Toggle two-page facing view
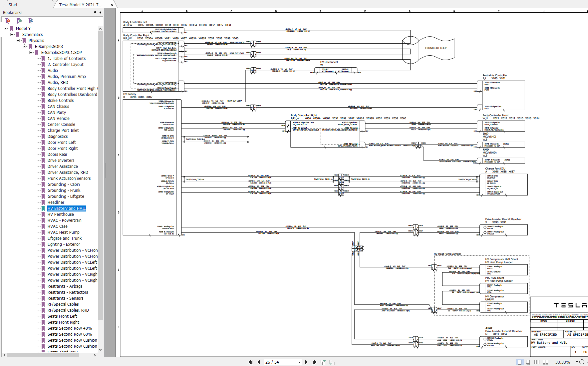This screenshot has height=366, width=588. click(x=537, y=362)
